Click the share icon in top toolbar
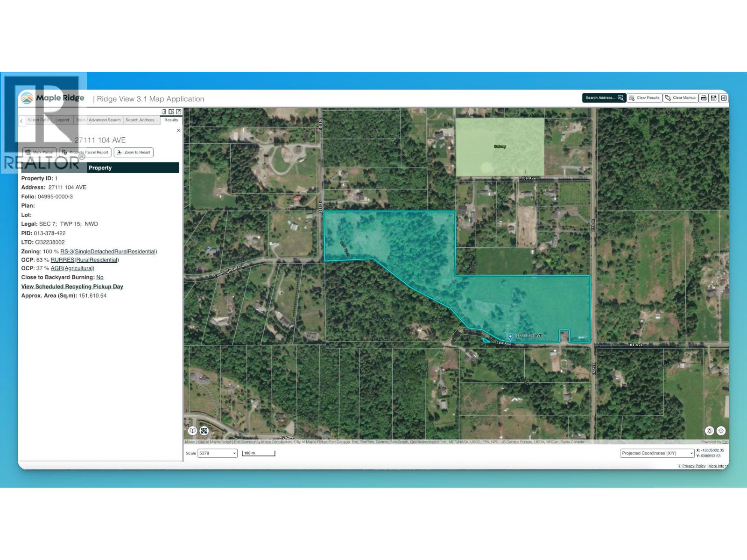 pyautogui.click(x=723, y=98)
